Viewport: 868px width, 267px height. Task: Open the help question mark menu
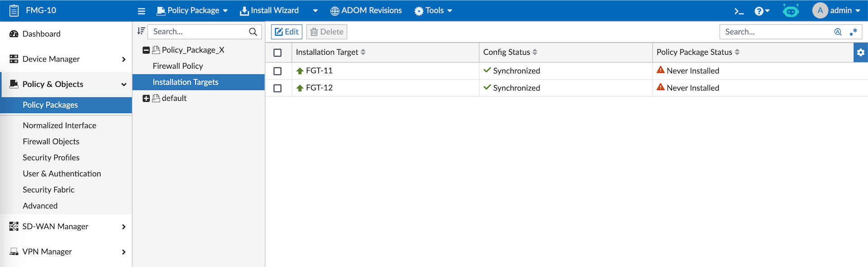tap(761, 11)
